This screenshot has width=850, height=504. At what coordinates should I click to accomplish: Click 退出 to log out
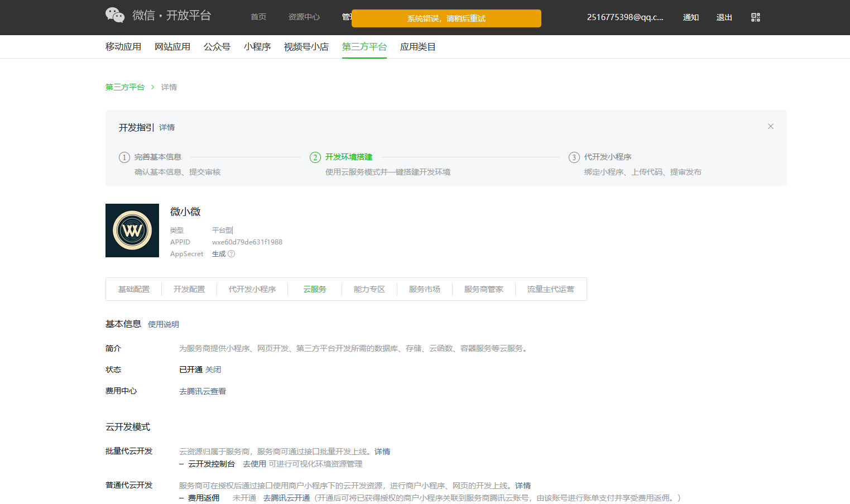click(x=724, y=17)
